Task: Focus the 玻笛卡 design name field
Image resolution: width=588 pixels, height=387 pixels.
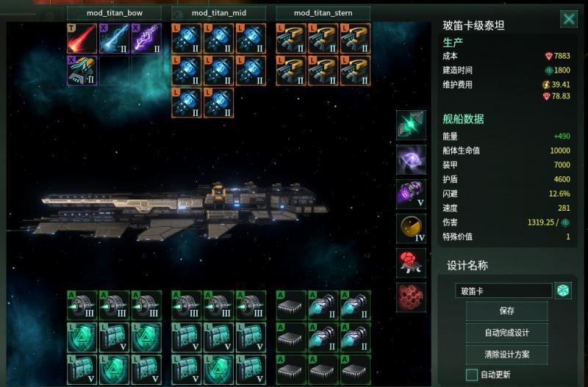Action: (503, 291)
